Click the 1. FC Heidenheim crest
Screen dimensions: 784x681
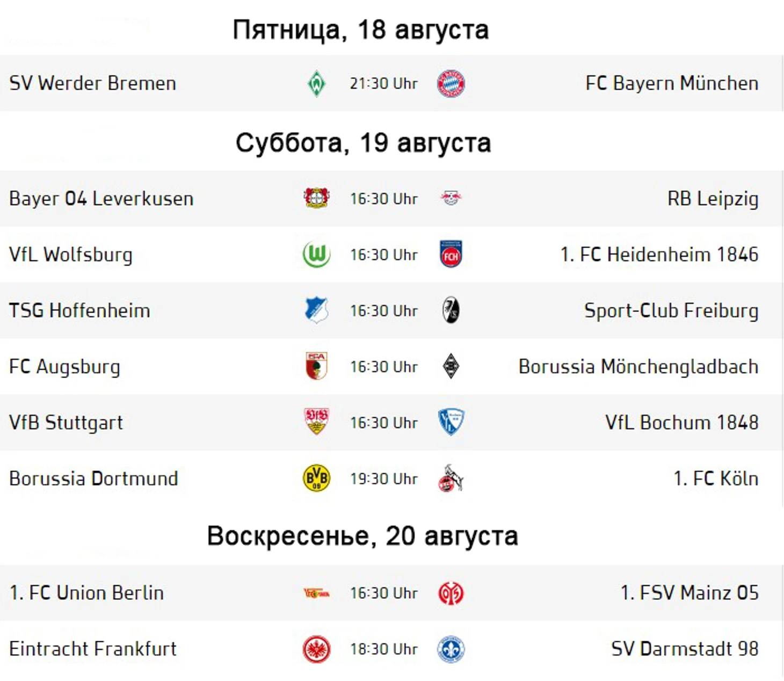click(451, 254)
